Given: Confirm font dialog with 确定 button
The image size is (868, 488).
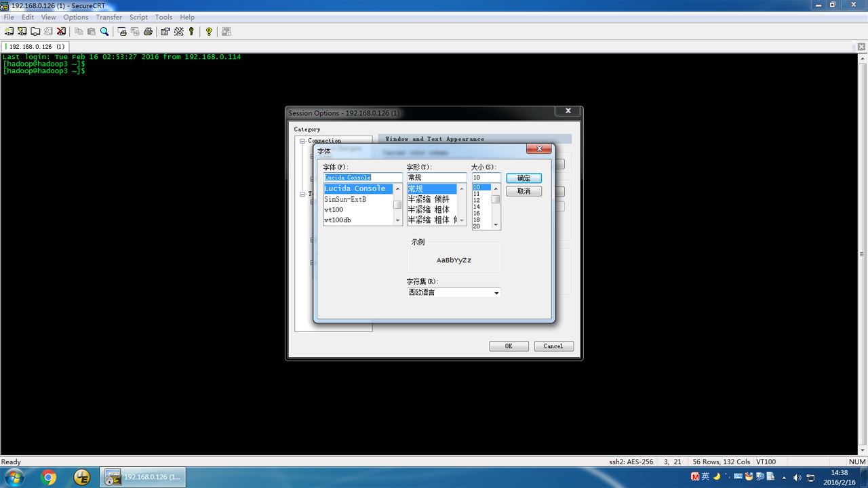Looking at the screenshot, I should [524, 178].
